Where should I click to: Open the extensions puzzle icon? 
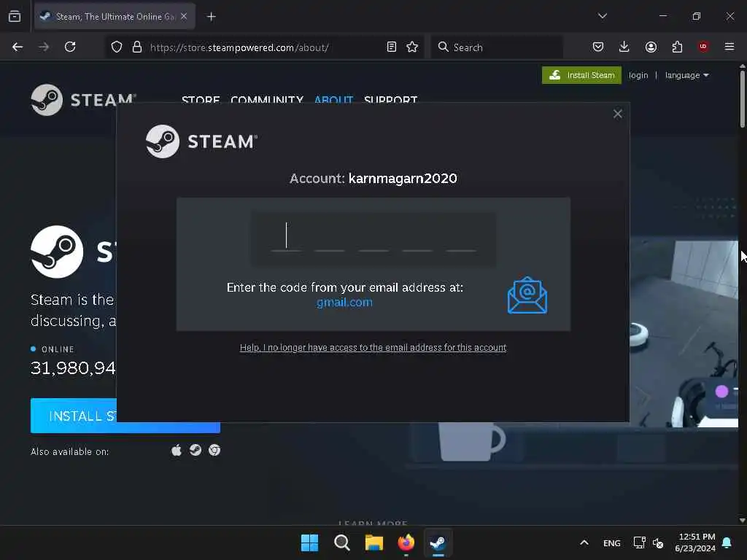[677, 47]
